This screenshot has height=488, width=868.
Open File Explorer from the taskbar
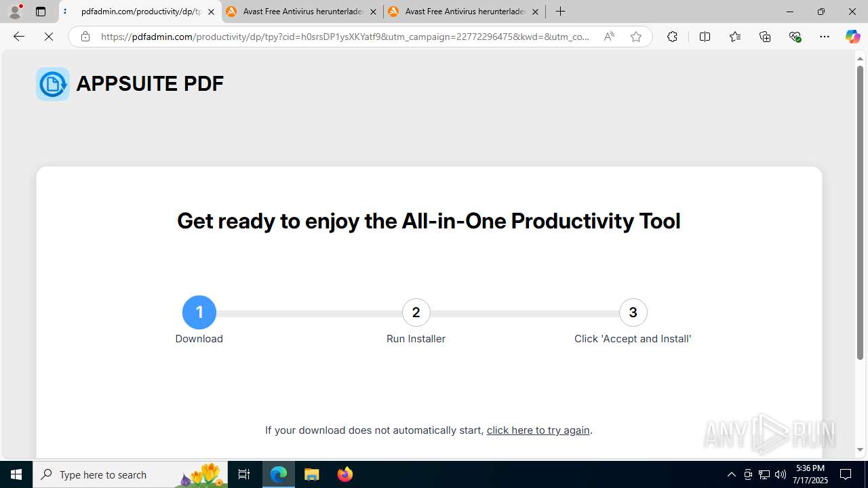(x=312, y=474)
